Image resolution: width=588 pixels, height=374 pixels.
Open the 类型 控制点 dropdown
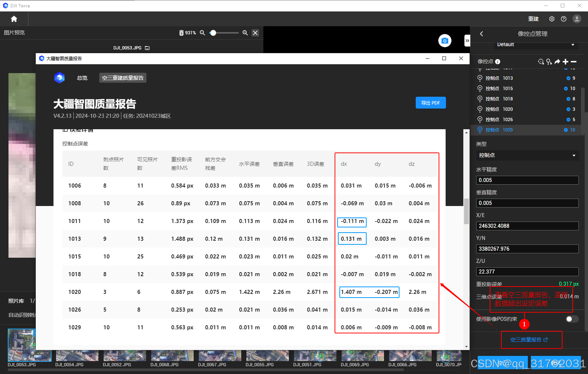pyautogui.click(x=528, y=155)
